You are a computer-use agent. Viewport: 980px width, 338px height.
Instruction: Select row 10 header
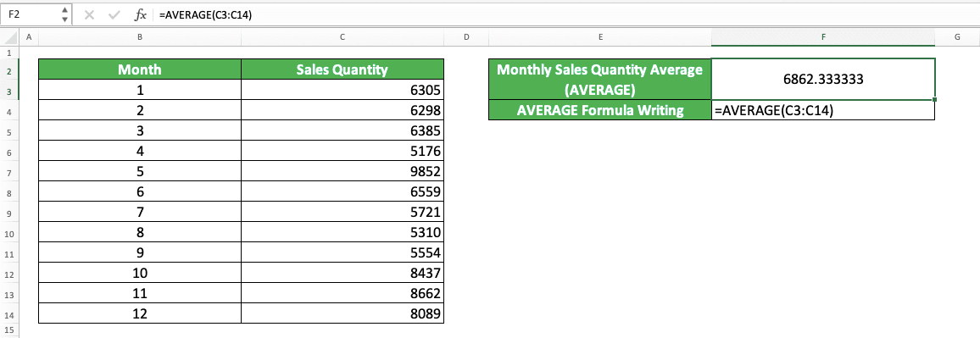click(x=9, y=232)
